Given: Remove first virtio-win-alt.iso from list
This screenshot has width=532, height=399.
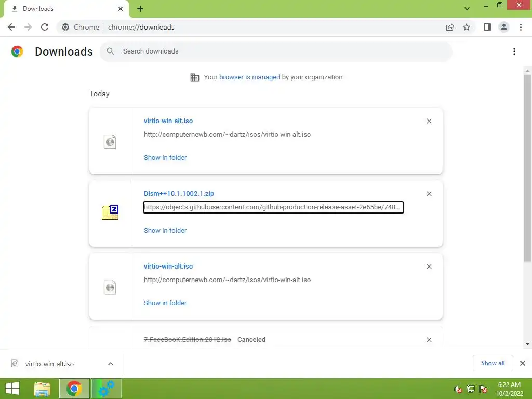Looking at the screenshot, I should click(x=429, y=121).
